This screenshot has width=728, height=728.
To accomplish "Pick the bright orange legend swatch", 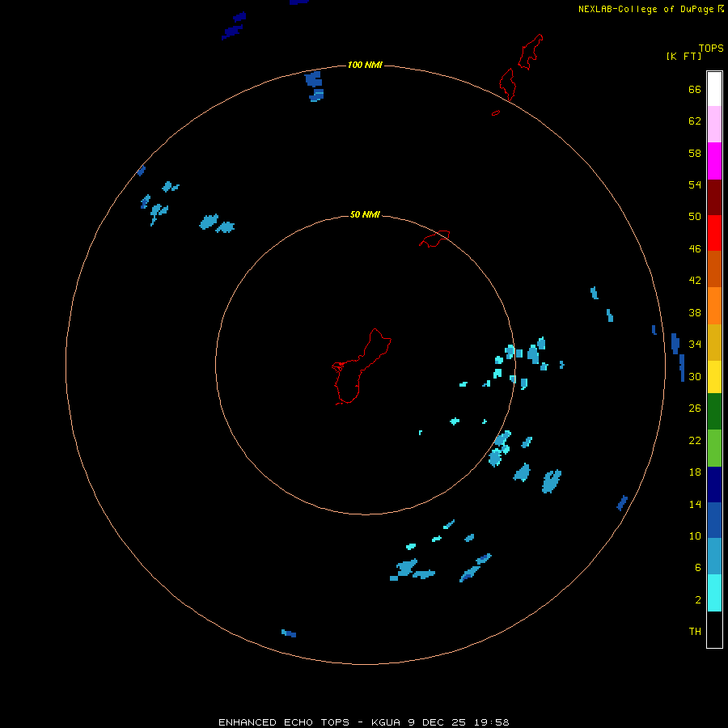I will pos(714,306).
